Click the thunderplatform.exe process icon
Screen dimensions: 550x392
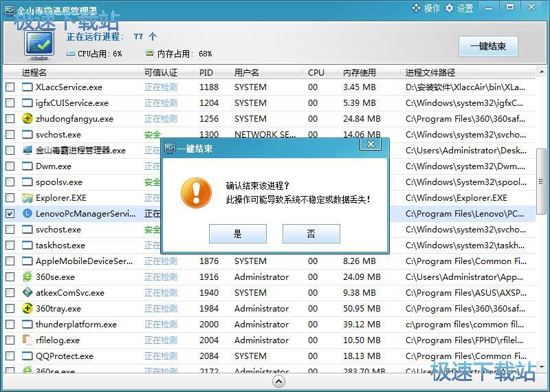27,324
